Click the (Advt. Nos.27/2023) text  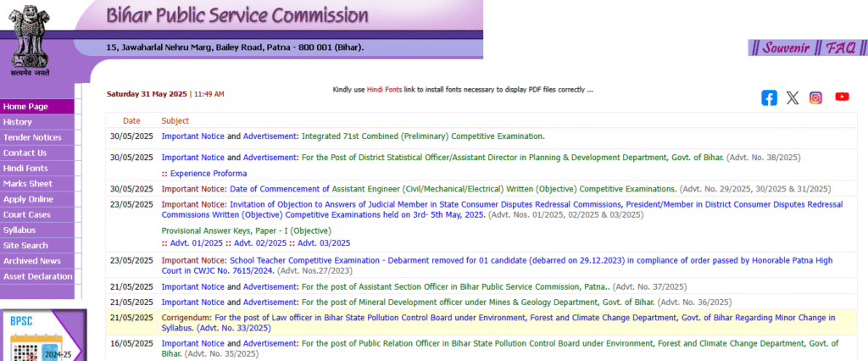(x=314, y=271)
